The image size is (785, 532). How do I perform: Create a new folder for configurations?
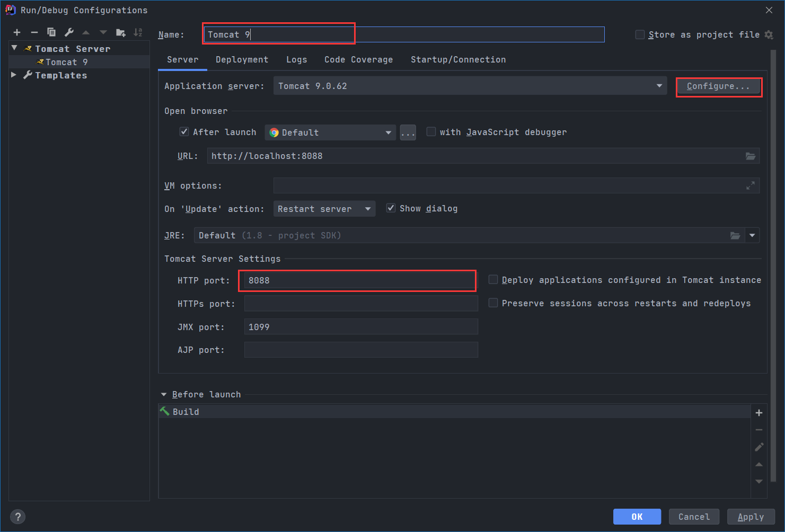121,33
